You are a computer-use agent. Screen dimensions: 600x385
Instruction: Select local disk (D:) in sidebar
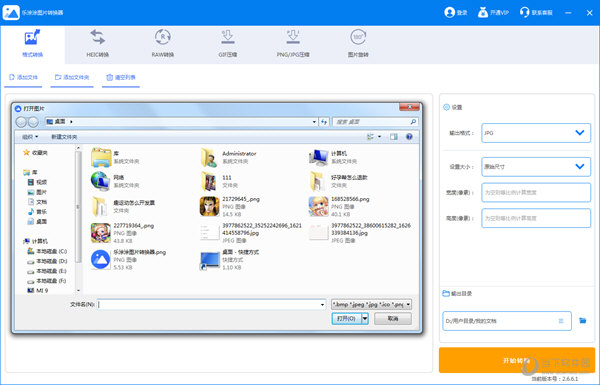pyautogui.click(x=47, y=261)
